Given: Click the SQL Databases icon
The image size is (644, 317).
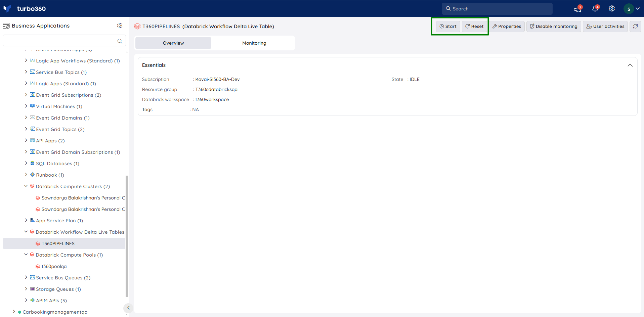Looking at the screenshot, I should click(32, 163).
